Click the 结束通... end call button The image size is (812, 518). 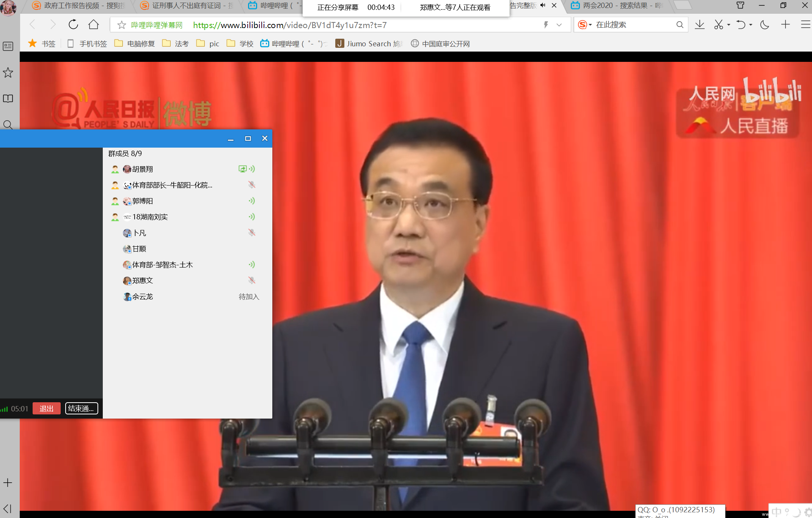tap(82, 408)
